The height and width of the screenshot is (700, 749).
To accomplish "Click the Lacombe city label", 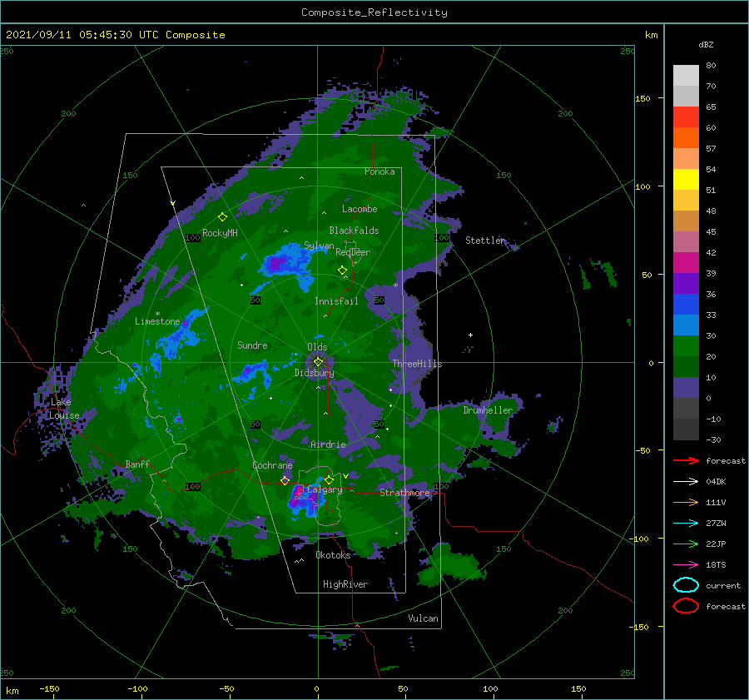I will [360, 209].
